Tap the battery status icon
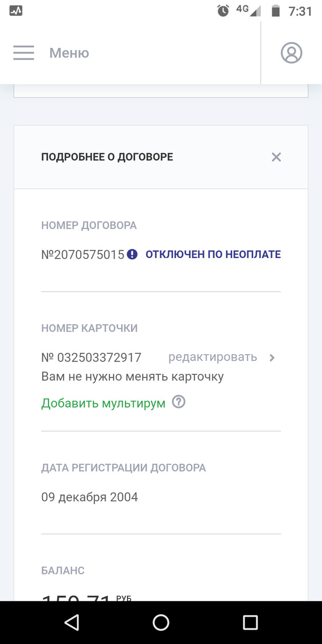 276,11
